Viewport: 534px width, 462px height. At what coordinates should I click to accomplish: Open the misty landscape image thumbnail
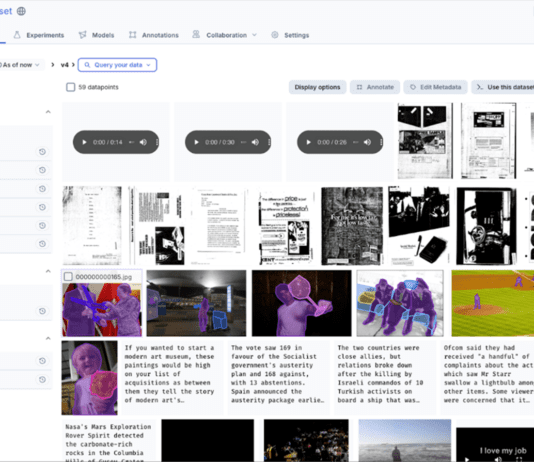(405, 441)
